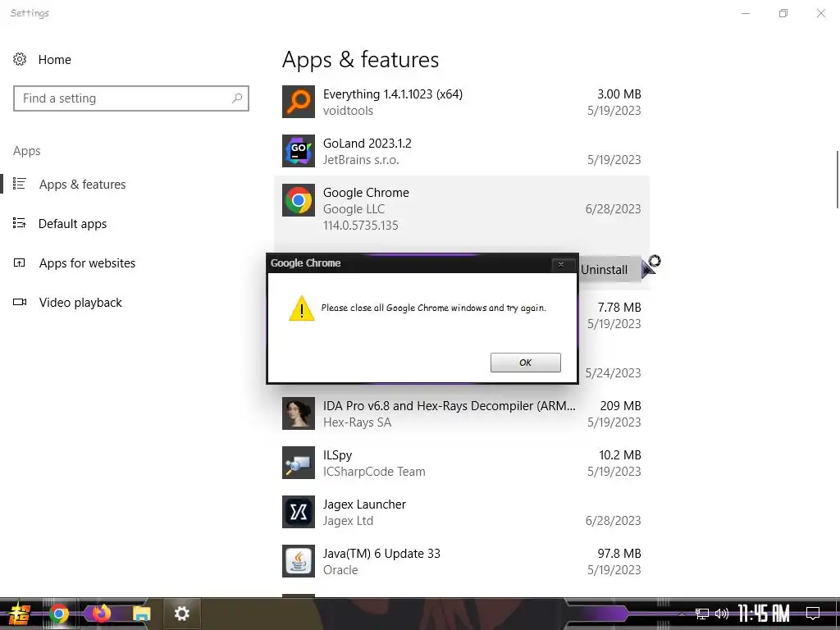
Task: Click the yellow warning triangle icon
Action: 302,308
